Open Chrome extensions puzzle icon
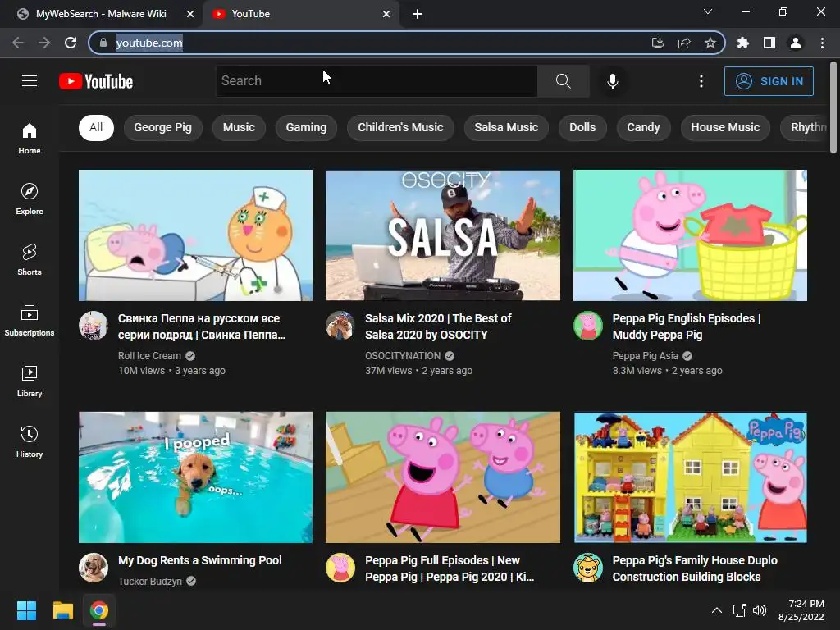840x630 pixels. click(743, 43)
